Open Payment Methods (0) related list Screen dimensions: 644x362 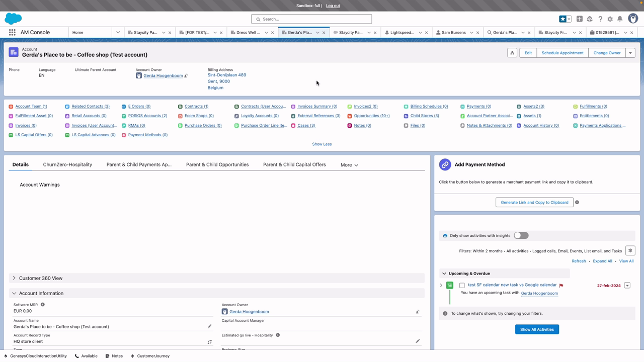coord(148,135)
